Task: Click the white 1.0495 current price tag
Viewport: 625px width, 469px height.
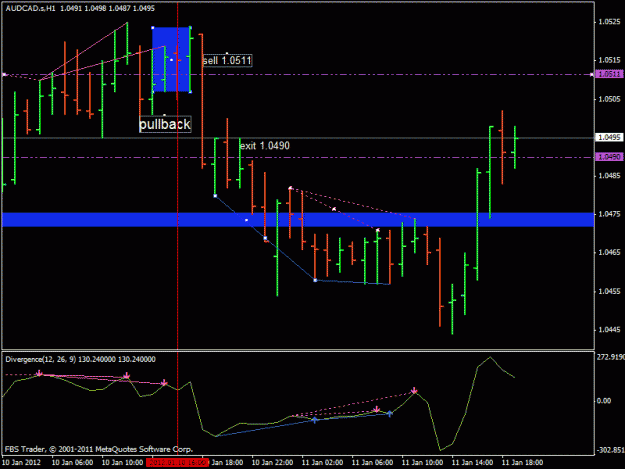Action: pos(609,137)
